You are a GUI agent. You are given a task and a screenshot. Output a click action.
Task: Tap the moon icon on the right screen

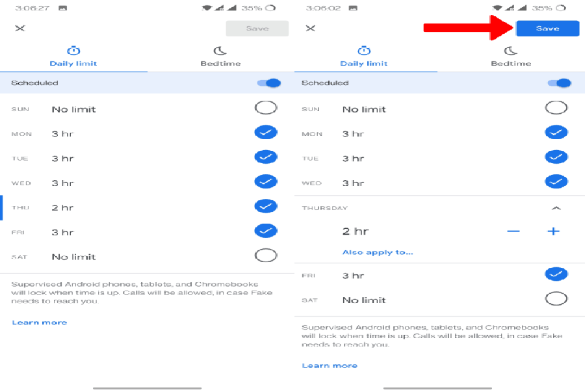coord(511,51)
